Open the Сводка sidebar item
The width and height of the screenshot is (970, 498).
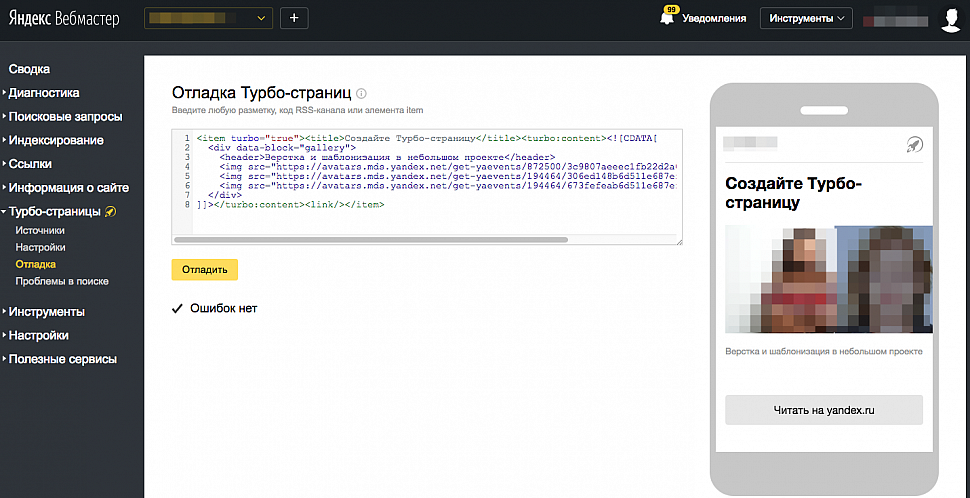tap(29, 69)
